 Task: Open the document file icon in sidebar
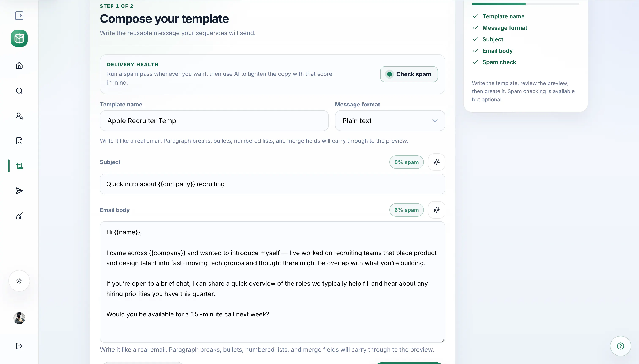coord(19,141)
